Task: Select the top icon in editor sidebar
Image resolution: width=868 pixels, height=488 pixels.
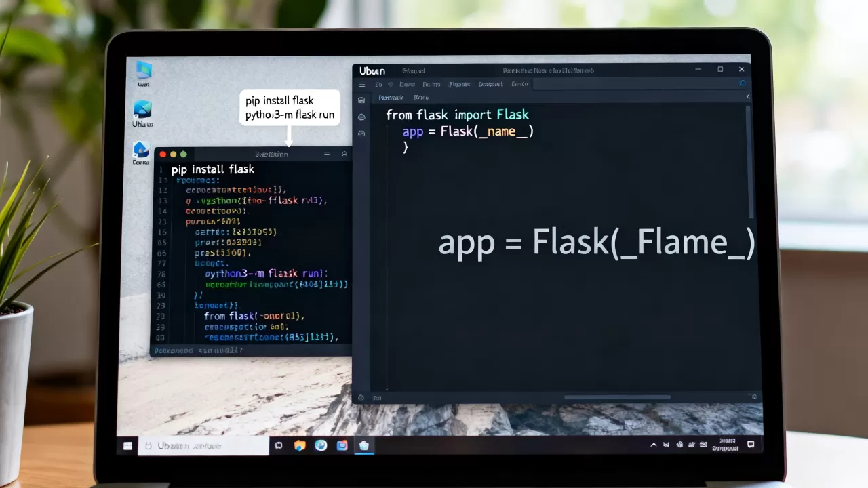Action: pos(361,100)
